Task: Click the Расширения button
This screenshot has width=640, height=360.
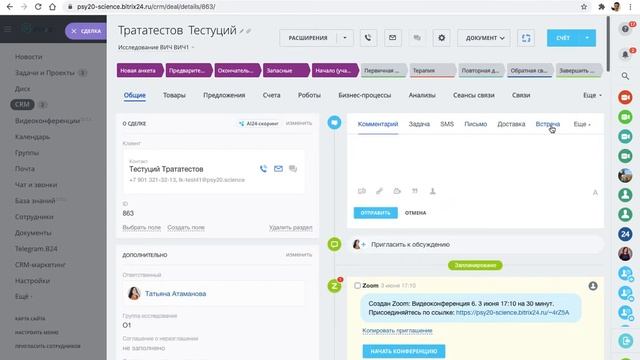Action: click(x=308, y=38)
